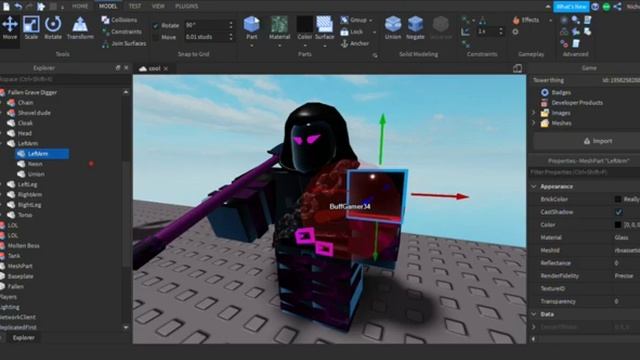Click the Import button

coord(598,141)
